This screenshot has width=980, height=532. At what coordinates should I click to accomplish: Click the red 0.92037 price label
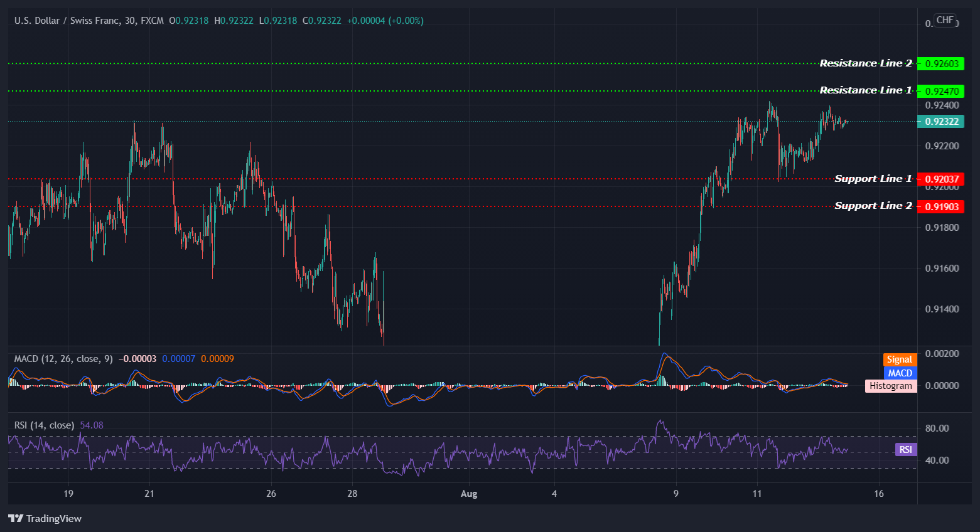(940, 179)
